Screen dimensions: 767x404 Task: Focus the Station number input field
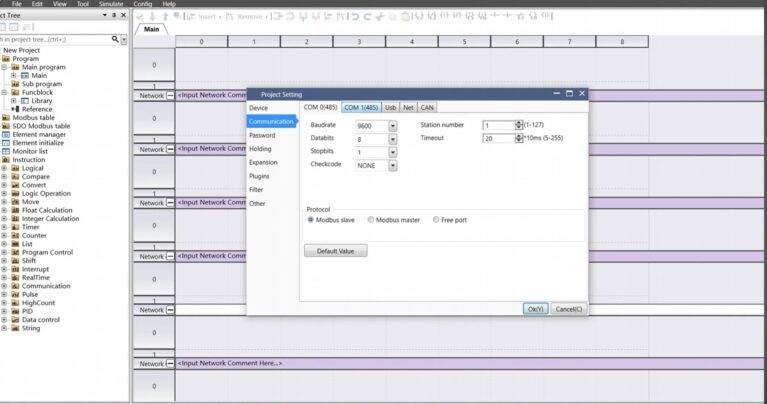(498, 125)
